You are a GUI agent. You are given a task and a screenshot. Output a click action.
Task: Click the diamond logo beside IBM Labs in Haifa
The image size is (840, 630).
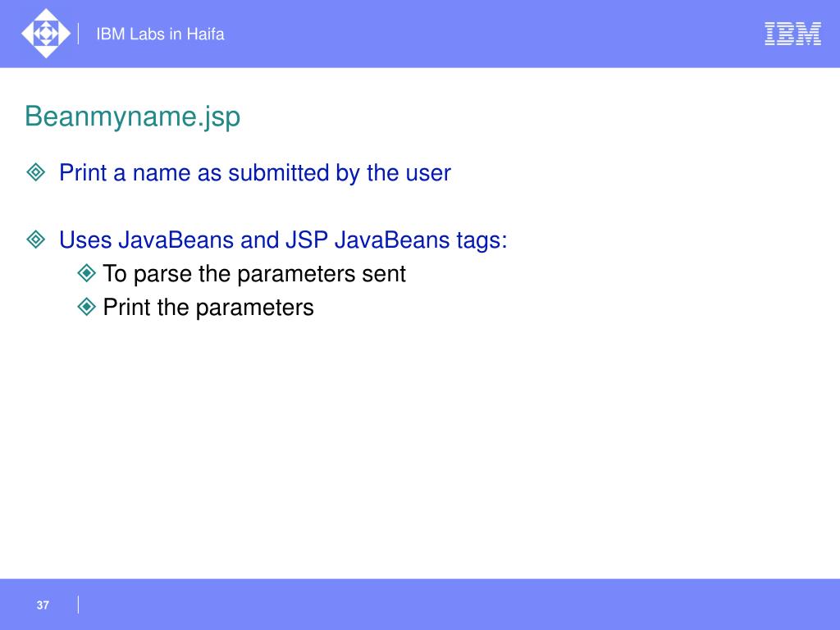[x=46, y=33]
